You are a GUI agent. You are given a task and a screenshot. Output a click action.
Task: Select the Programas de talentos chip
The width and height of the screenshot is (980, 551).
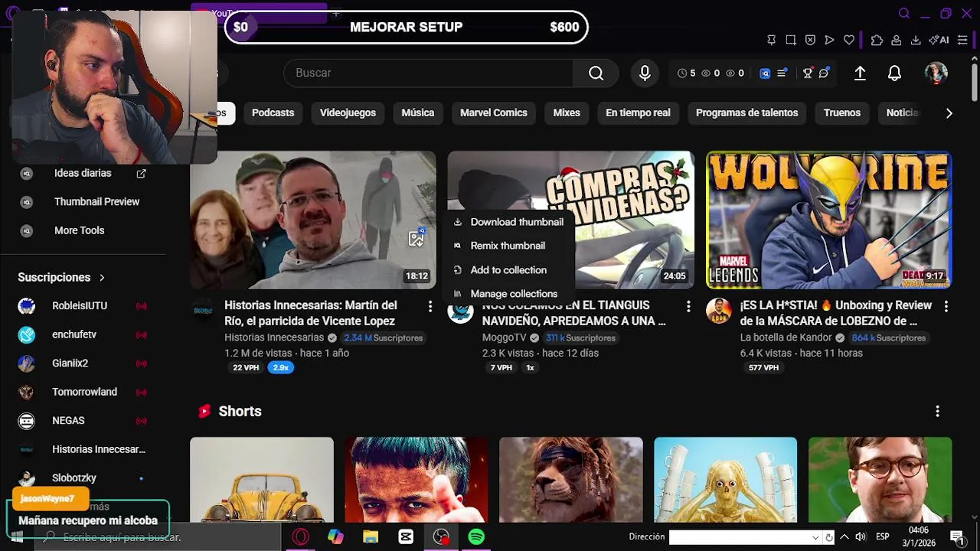tap(746, 113)
